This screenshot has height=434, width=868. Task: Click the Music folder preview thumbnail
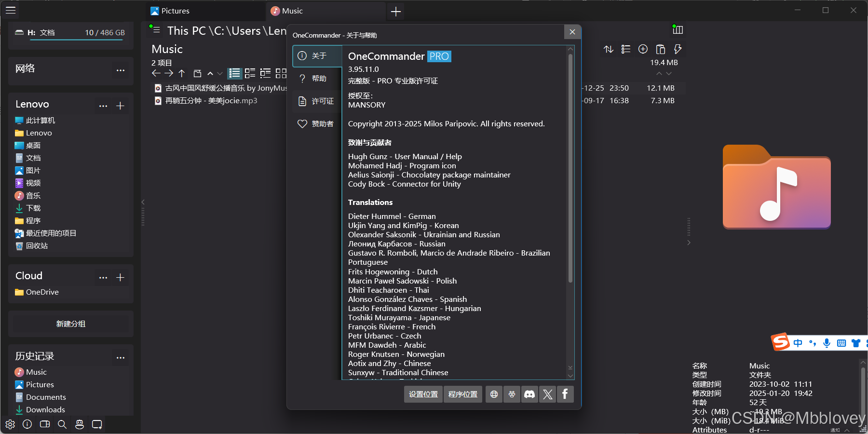pos(776,187)
